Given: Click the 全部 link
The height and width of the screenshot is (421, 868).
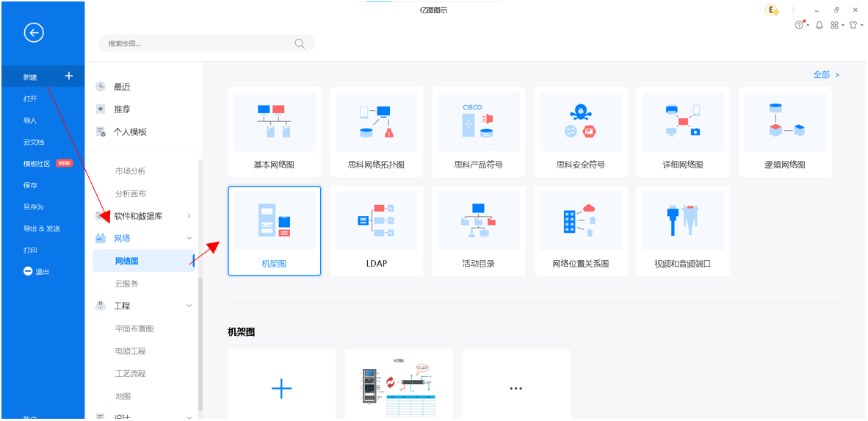Looking at the screenshot, I should point(825,75).
